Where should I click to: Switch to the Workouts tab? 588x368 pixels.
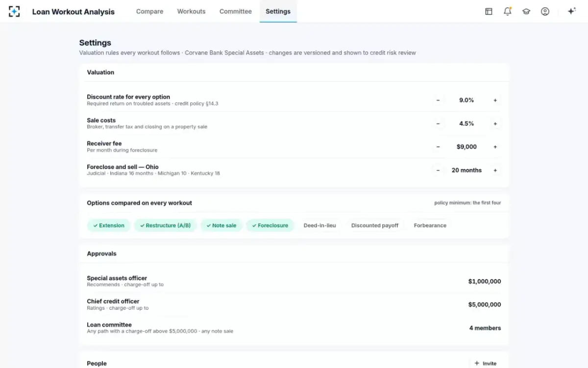(x=192, y=11)
